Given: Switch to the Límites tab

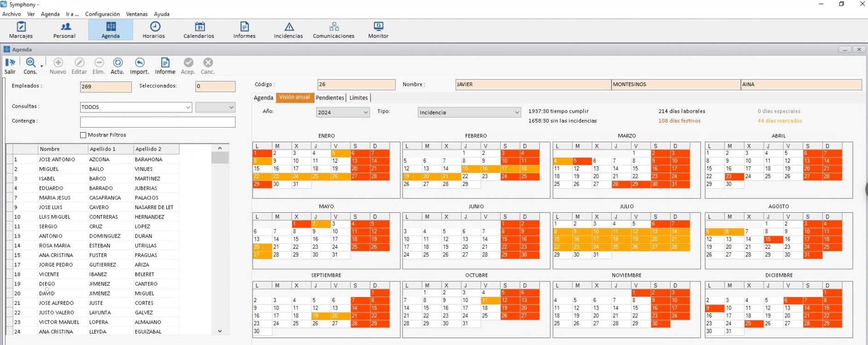Looking at the screenshot, I should 358,98.
